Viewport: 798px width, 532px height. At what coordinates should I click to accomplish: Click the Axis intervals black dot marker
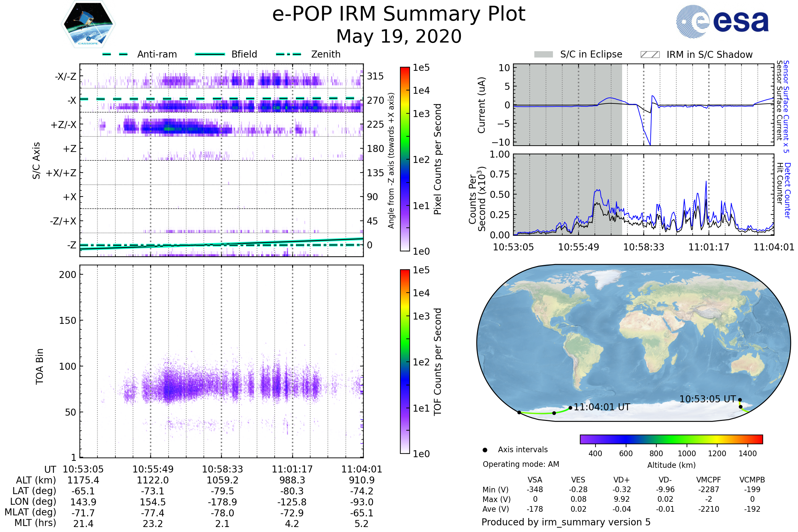(485, 450)
